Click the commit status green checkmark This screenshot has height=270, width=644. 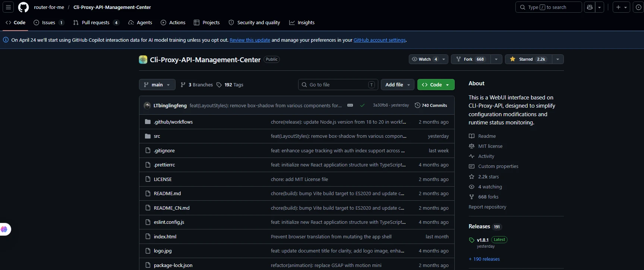(x=362, y=105)
